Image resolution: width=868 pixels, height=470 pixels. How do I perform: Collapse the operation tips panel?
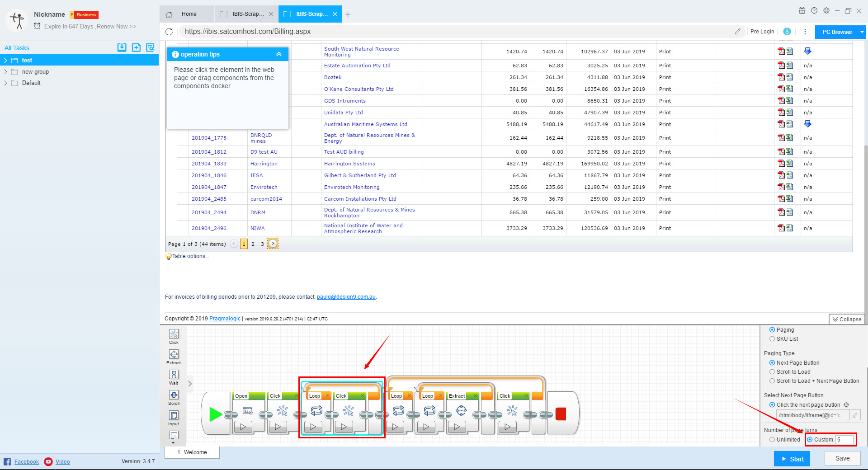(278, 54)
